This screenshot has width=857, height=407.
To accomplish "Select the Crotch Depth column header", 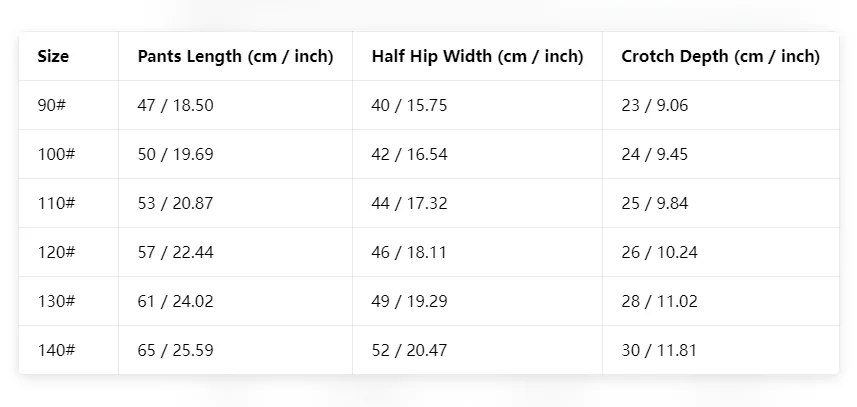I will click(720, 56).
